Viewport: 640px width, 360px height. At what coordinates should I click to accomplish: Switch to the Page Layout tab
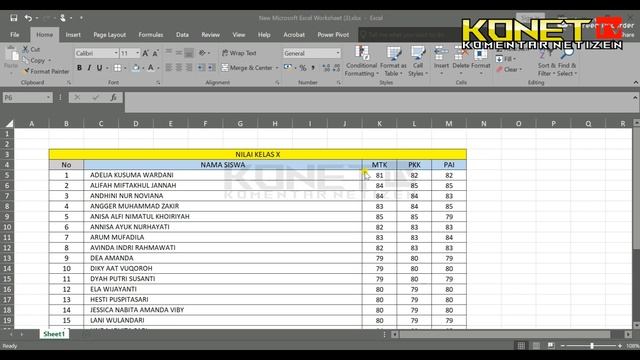pos(109,35)
